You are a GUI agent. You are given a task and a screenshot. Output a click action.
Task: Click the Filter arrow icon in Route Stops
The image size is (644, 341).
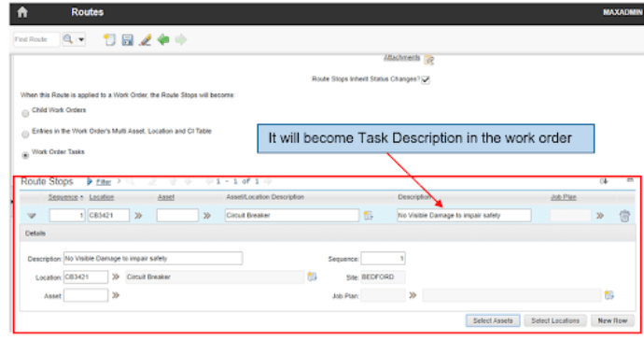(x=90, y=181)
